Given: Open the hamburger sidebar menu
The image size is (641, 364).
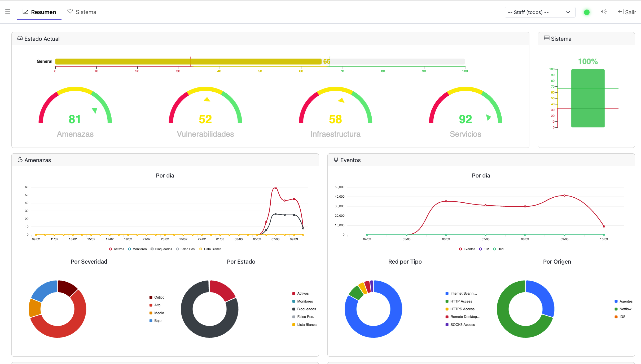Looking at the screenshot, I should tap(8, 11).
